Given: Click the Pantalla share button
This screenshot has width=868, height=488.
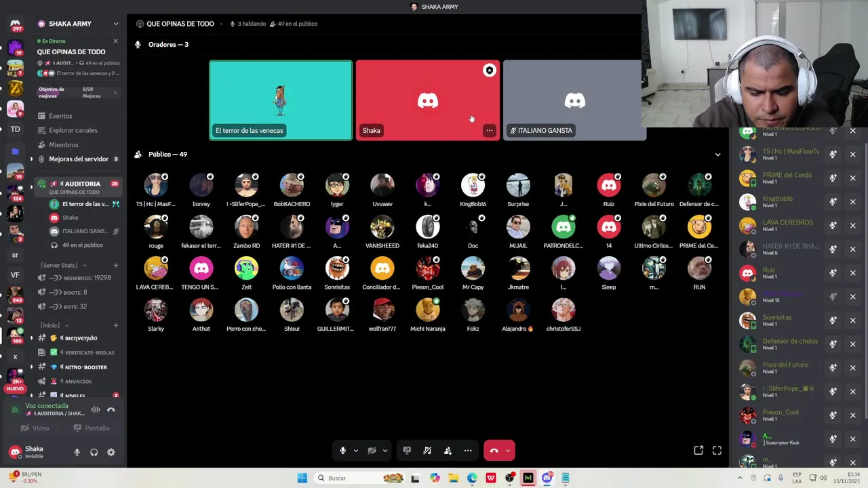Looking at the screenshot, I should 91,428.
